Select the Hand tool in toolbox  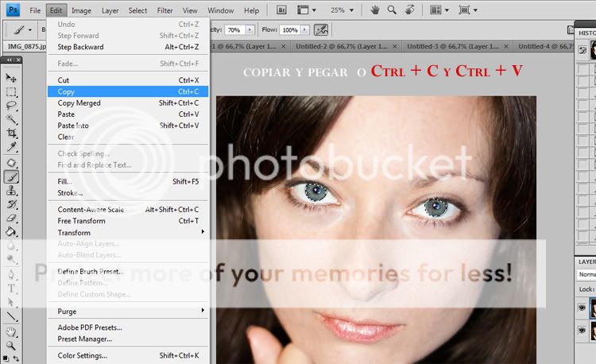[x=11, y=331]
